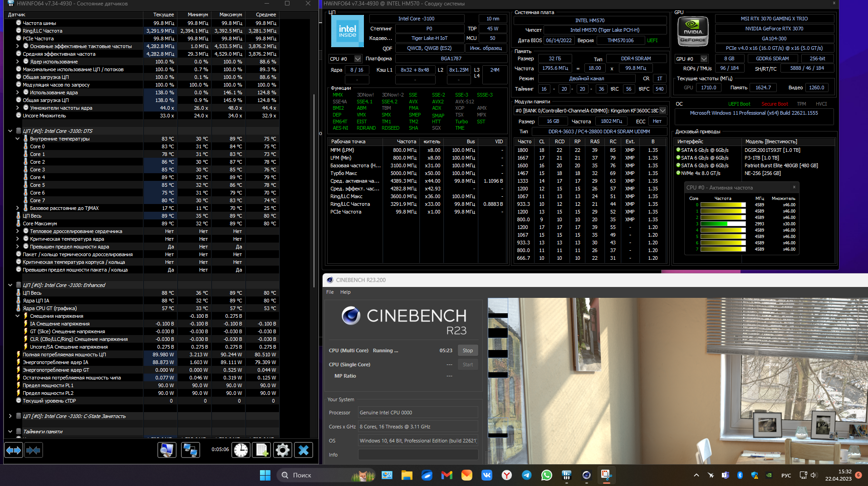
Task: Collapse the Внутренние температуры tree node
Action: (x=17, y=139)
